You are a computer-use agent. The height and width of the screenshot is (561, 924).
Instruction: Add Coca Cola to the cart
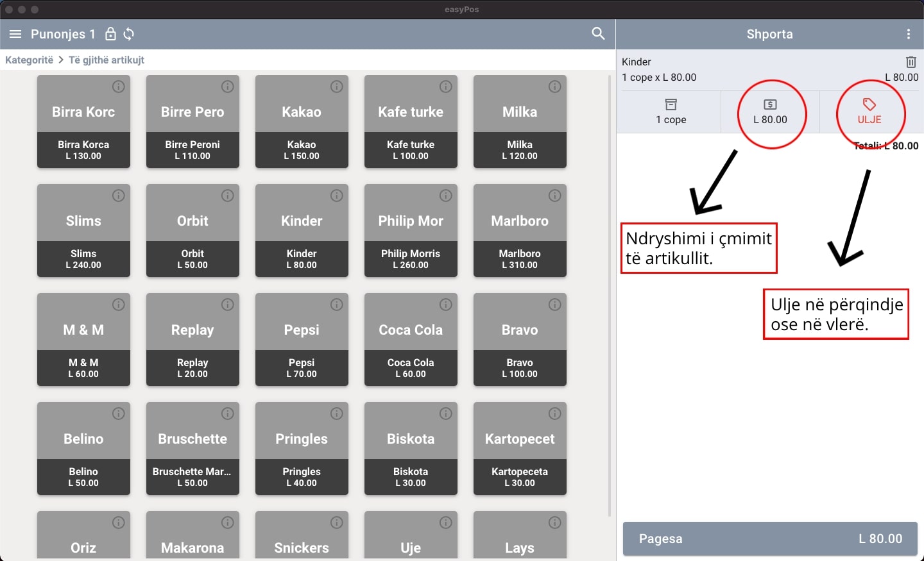[x=411, y=340]
